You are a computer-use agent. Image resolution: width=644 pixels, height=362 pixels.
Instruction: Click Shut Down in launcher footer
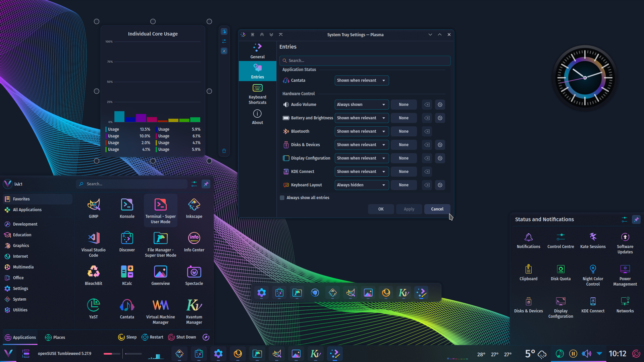click(182, 337)
